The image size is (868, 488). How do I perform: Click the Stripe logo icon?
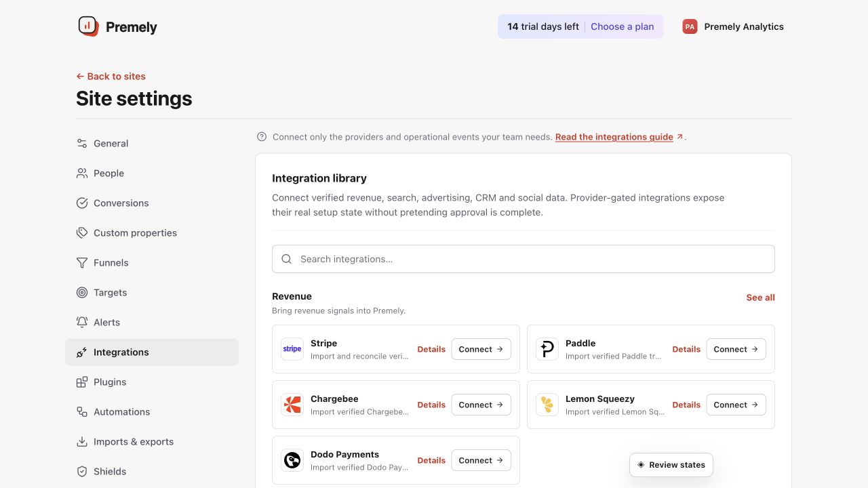pos(292,349)
